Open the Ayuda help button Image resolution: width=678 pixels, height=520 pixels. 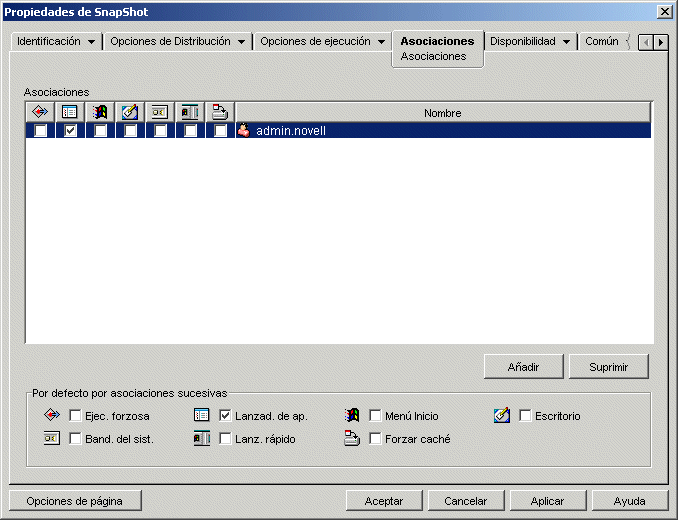[x=630, y=501]
